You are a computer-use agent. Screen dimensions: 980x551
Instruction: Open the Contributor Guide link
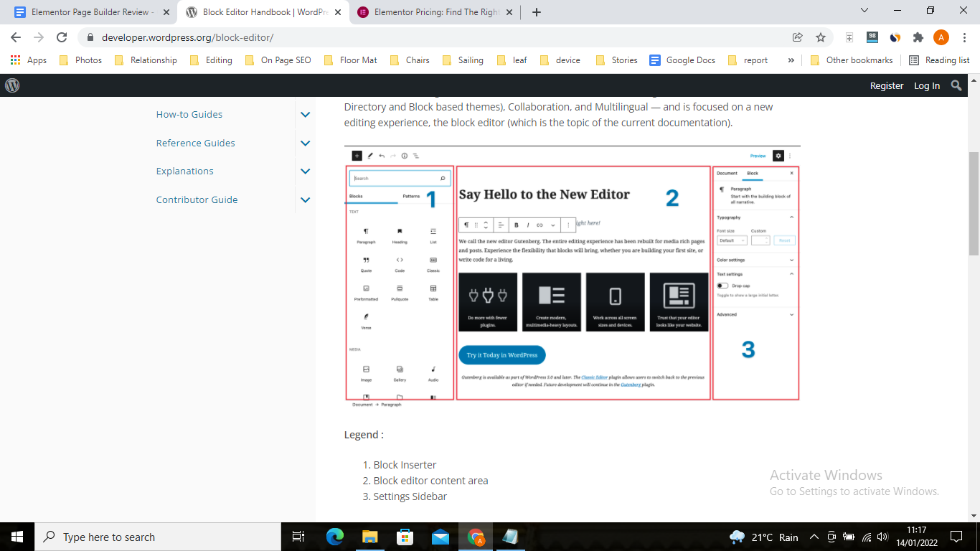[x=197, y=199]
